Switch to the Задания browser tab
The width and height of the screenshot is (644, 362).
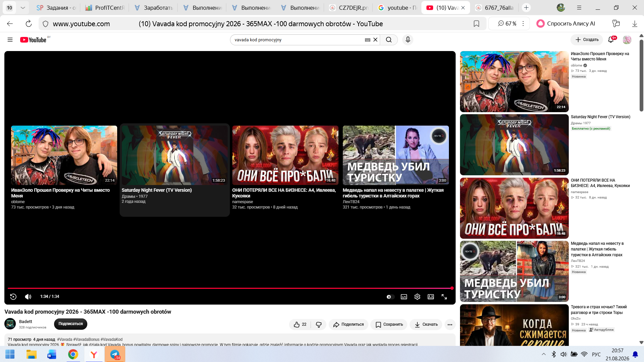(56, 7)
